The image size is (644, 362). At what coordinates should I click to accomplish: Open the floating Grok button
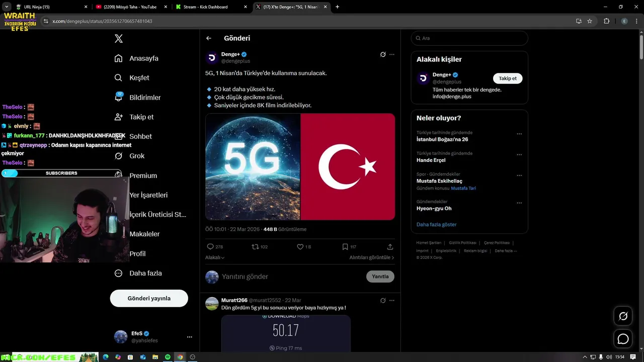623,316
